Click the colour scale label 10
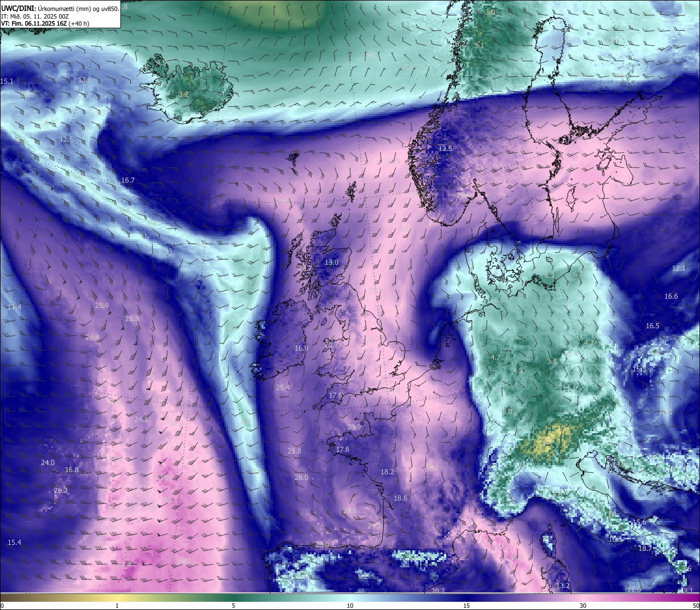The width and height of the screenshot is (700, 610). (x=350, y=606)
